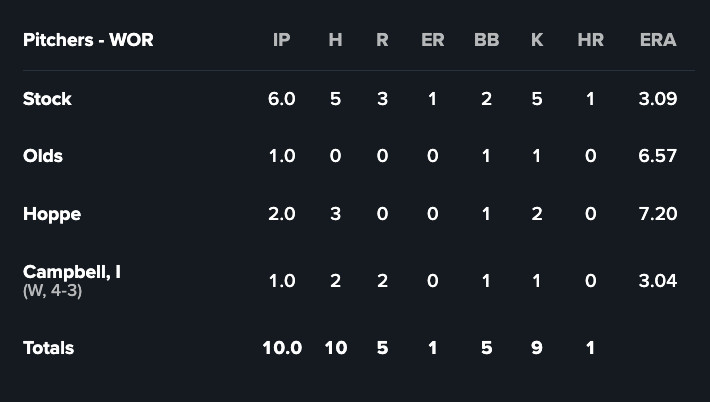Open Campbell, I player profile
Viewport: 710px width, 402px height.
(72, 271)
